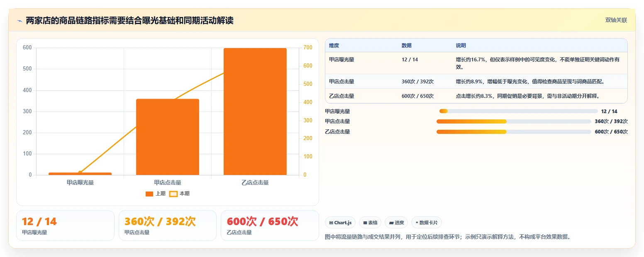Select the tall 乙店点击量 bar
This screenshot has height=257, width=644.
tap(255, 112)
